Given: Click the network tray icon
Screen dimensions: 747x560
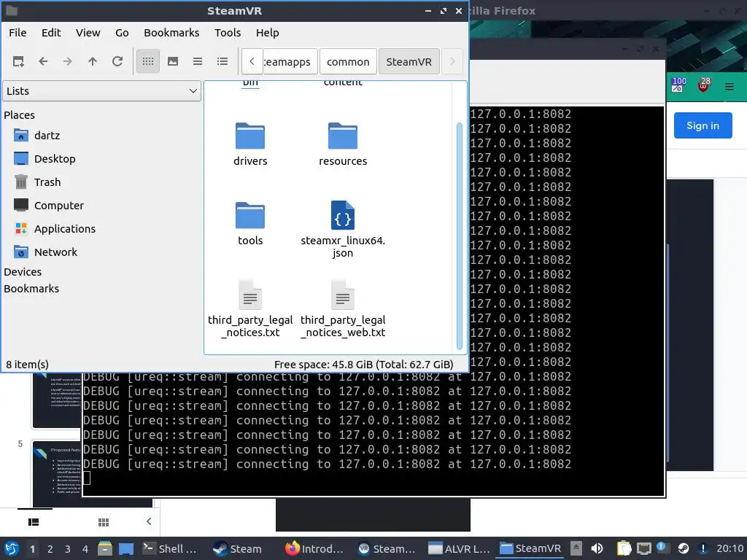Looking at the screenshot, I should (x=644, y=548).
